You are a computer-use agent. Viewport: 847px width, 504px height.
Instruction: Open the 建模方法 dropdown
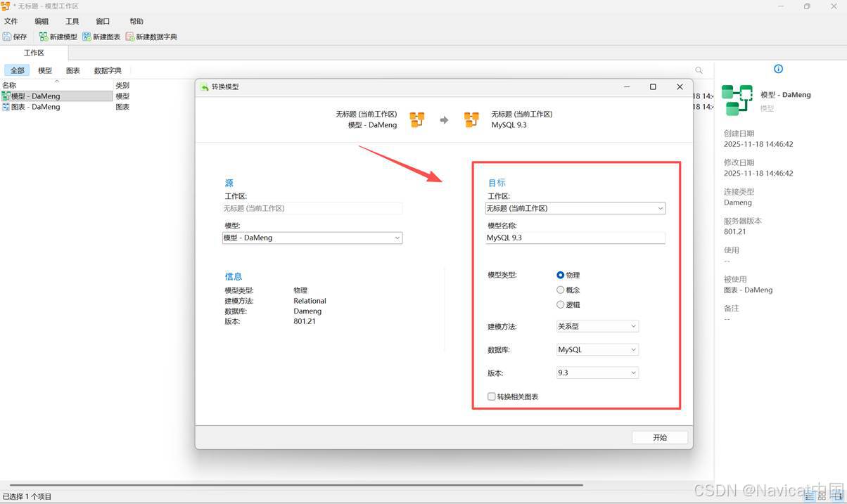click(597, 326)
